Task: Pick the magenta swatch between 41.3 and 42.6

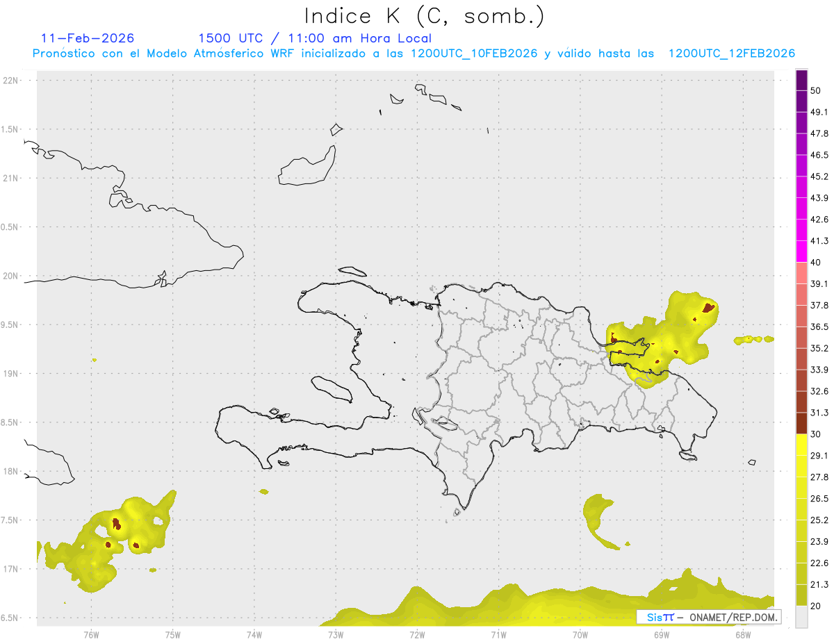Action: point(801,230)
